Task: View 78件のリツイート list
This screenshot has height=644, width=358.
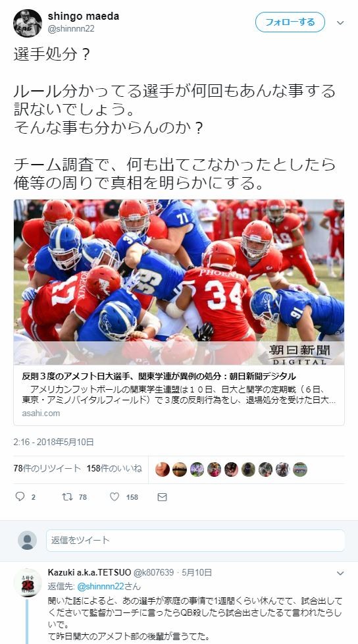Action: point(47,468)
